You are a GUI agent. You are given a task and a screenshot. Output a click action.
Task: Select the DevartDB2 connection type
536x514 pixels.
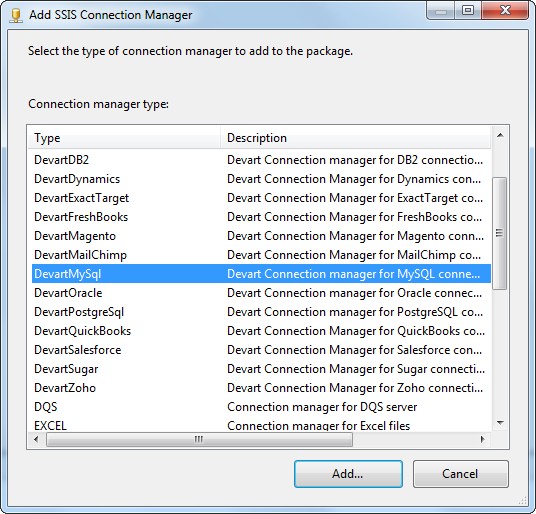pos(261,160)
